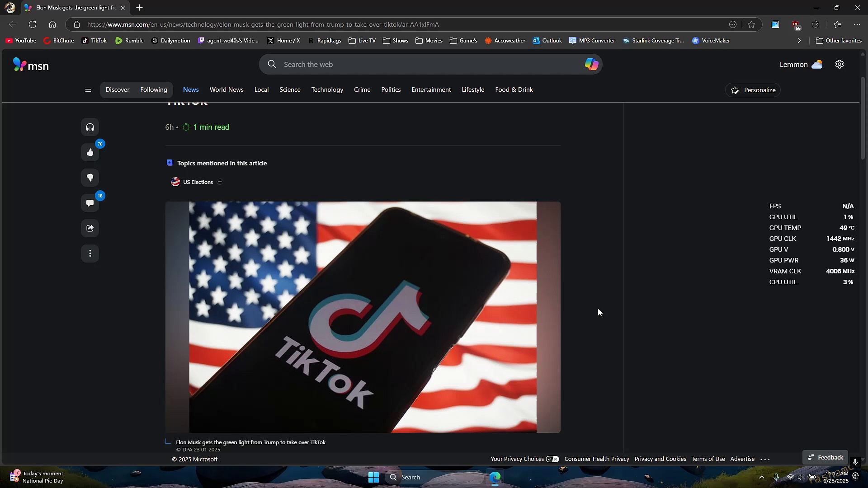The height and width of the screenshot is (488, 868).
Task: Open more actions three-dot sidebar menu
Action: (90, 254)
